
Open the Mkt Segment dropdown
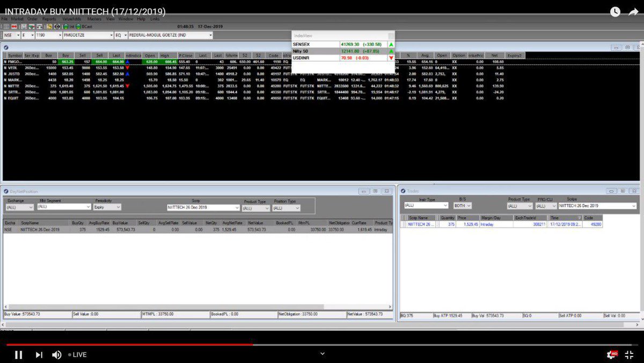click(x=64, y=206)
